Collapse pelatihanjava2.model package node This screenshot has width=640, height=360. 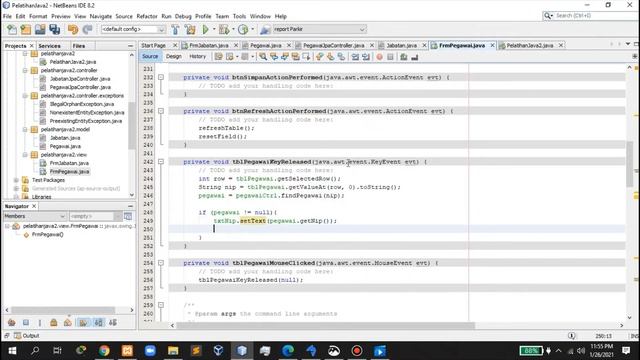pos(25,129)
